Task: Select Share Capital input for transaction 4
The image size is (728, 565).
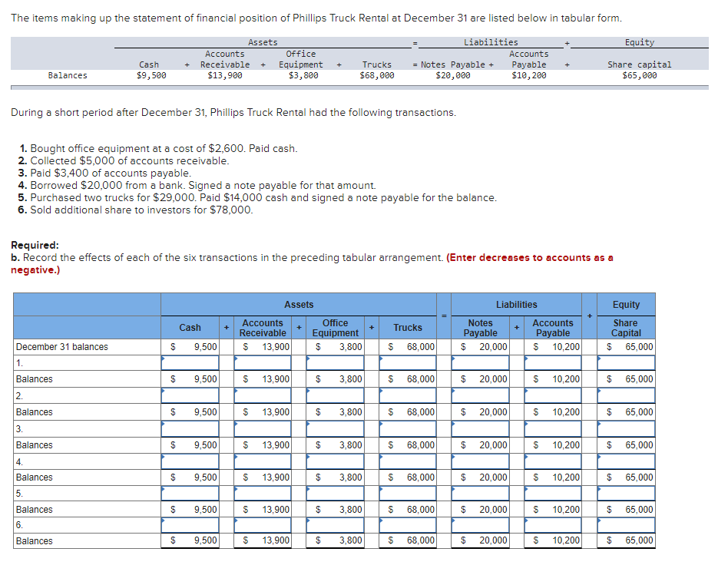Action: coord(626,461)
